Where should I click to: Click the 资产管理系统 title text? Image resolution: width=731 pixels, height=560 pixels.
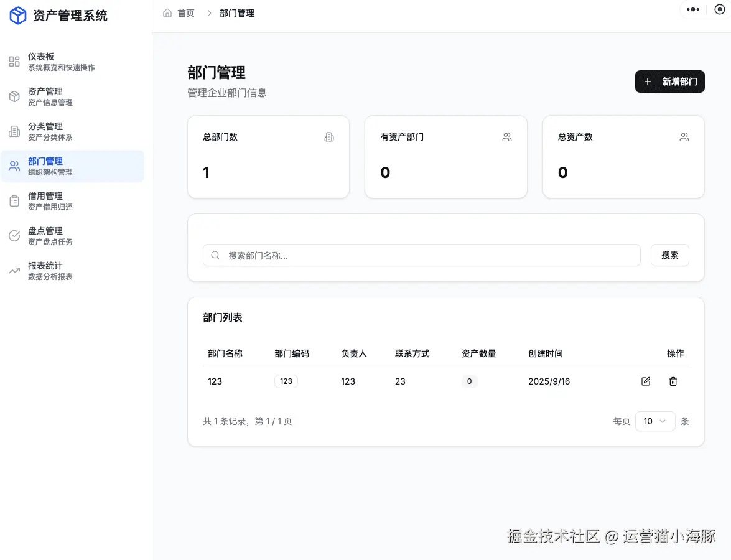tap(70, 16)
